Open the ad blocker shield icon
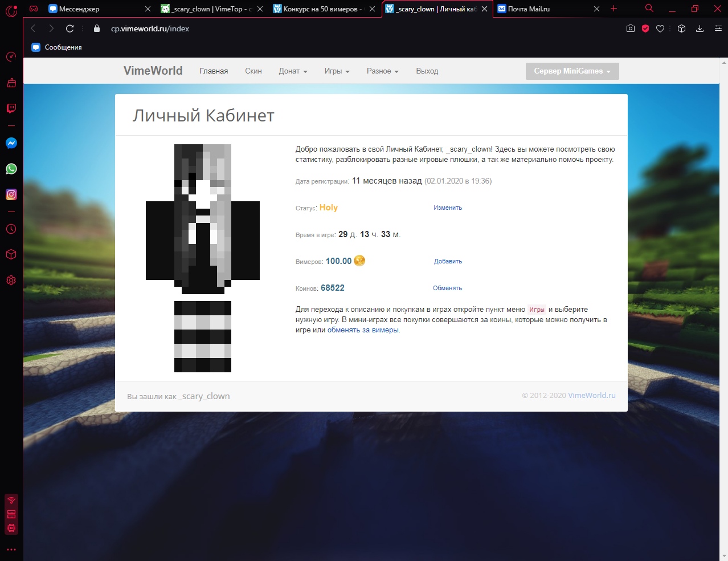Viewport: 728px width, 561px height. 645,29
